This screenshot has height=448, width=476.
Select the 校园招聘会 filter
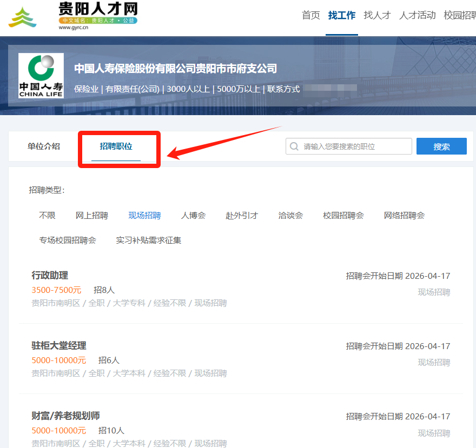(343, 216)
